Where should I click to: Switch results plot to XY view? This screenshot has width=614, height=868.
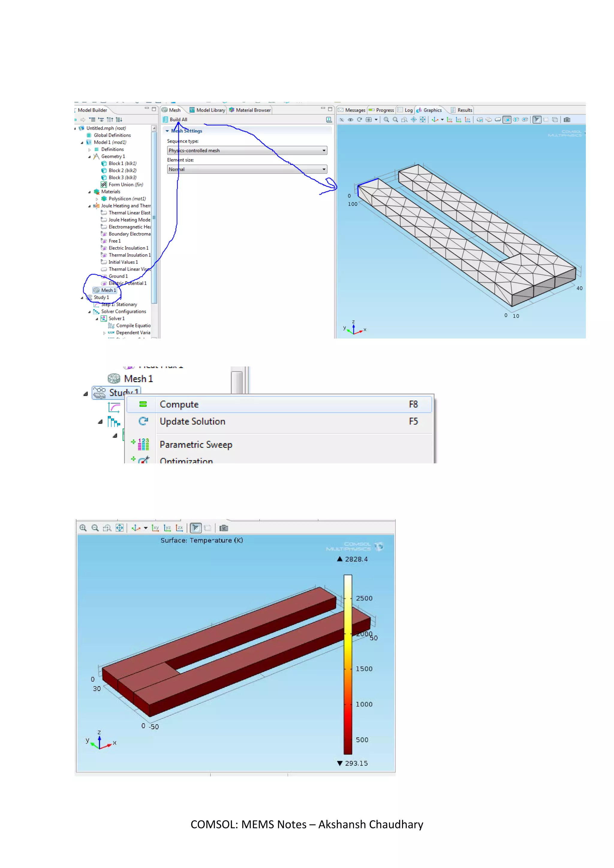pyautogui.click(x=155, y=528)
